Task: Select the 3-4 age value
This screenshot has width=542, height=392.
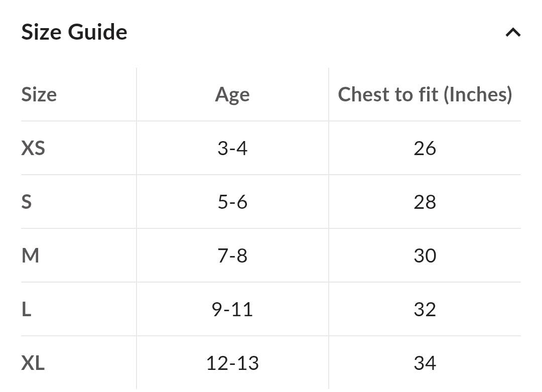Action: pyautogui.click(x=232, y=148)
